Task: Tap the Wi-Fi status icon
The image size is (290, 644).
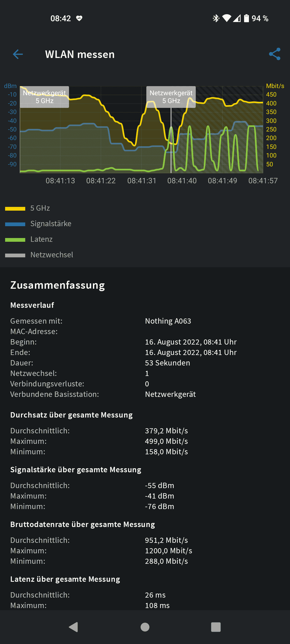Action: click(227, 18)
